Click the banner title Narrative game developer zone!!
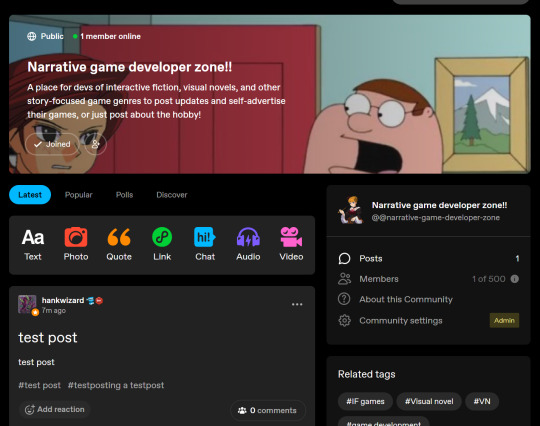The image size is (540, 426). [x=129, y=67]
